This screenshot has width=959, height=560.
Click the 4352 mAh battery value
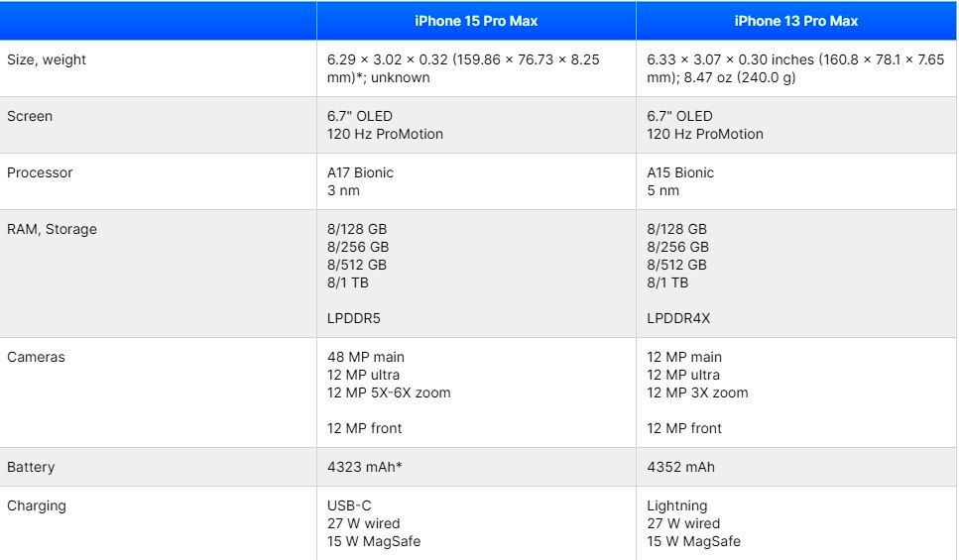pos(680,467)
